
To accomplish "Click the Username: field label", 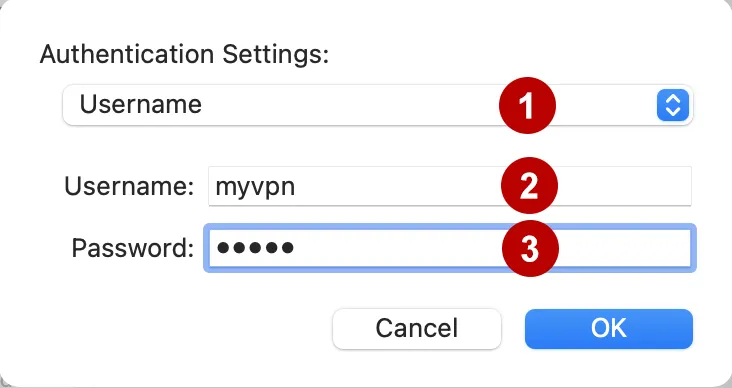I will (129, 186).
